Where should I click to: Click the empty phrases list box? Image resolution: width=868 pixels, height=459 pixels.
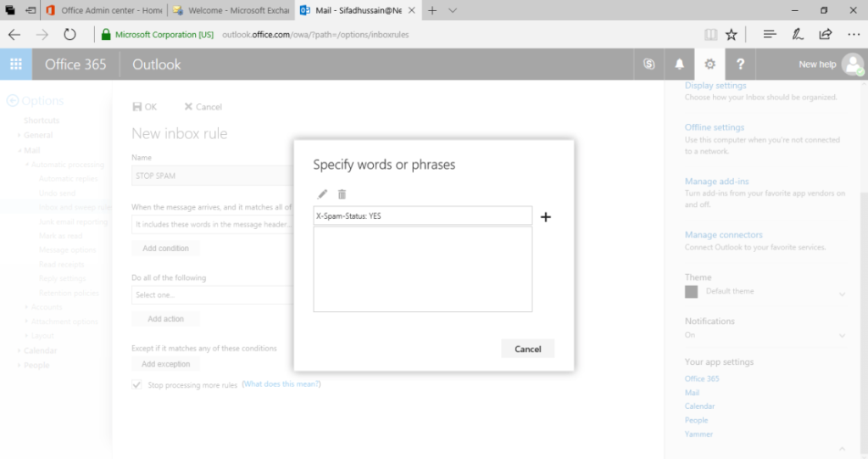pyautogui.click(x=422, y=270)
